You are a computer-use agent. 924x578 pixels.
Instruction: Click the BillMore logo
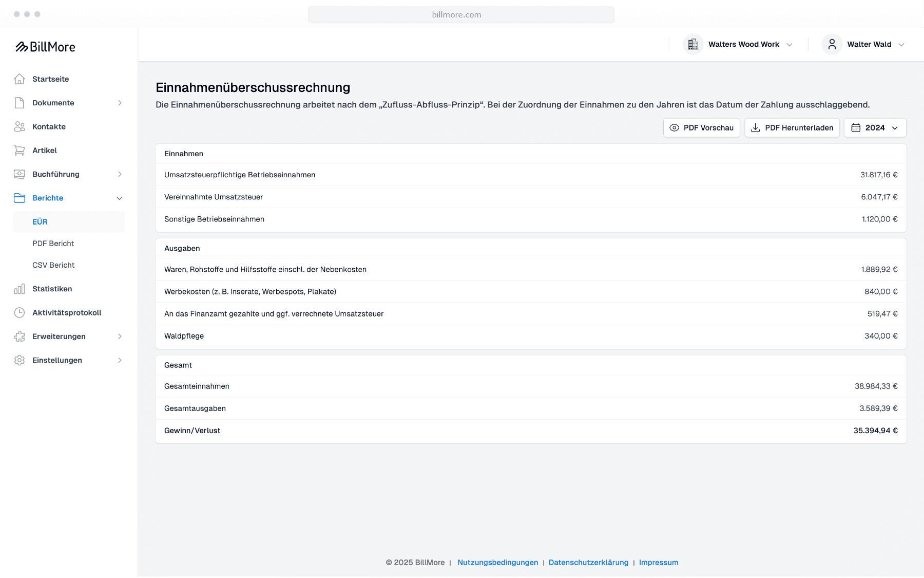click(45, 47)
